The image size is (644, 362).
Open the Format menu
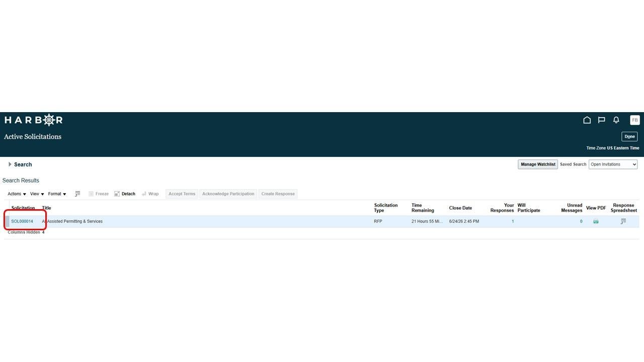click(x=57, y=194)
